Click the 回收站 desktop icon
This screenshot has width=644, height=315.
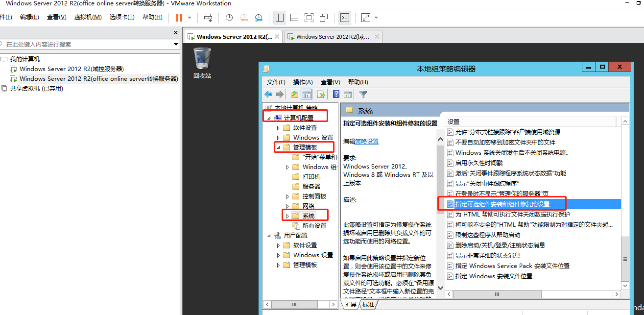coord(202,63)
